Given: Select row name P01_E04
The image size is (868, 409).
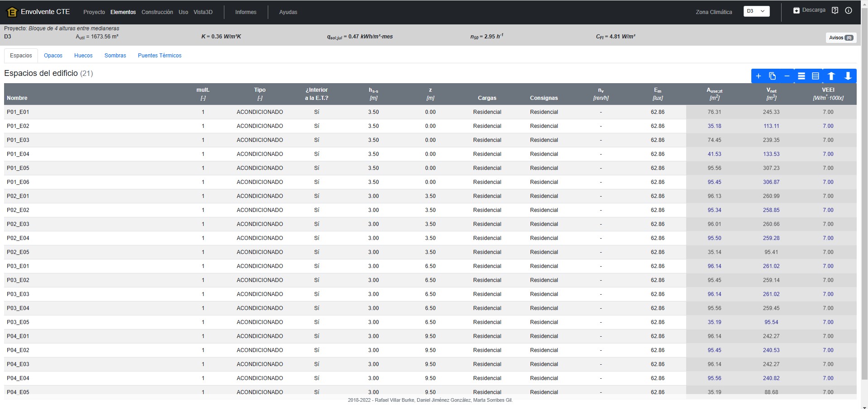Looking at the screenshot, I should click(18, 154).
